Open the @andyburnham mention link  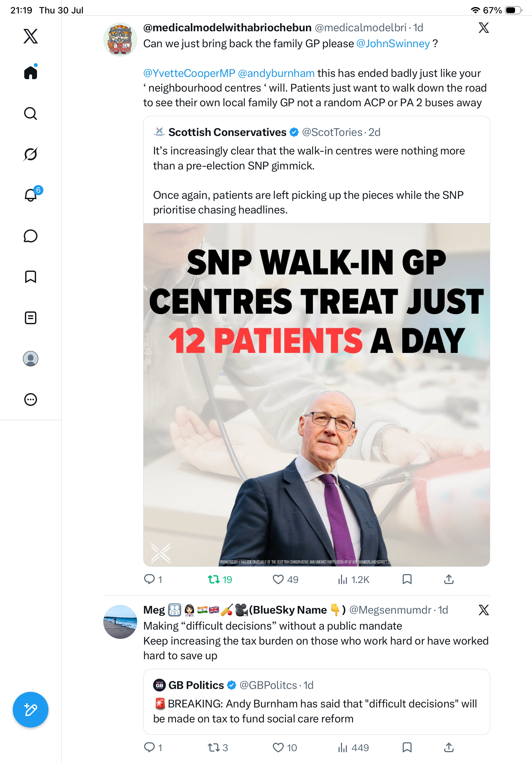click(x=276, y=73)
